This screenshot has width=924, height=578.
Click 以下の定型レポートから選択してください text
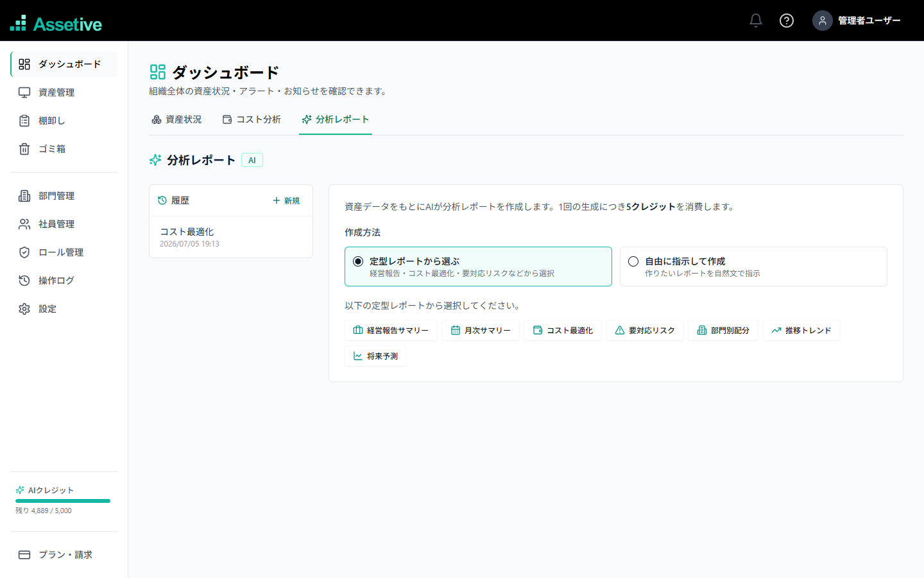(x=434, y=306)
